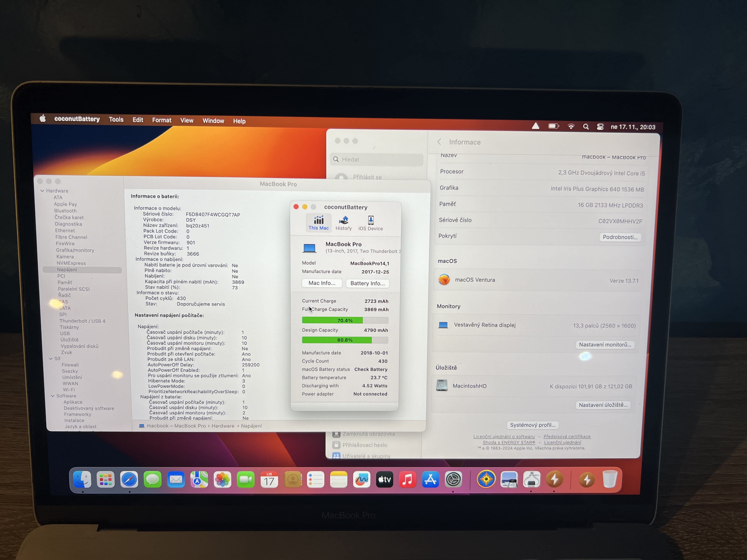Open System Settings gear in dock
The width and height of the screenshot is (747, 560).
(453, 480)
